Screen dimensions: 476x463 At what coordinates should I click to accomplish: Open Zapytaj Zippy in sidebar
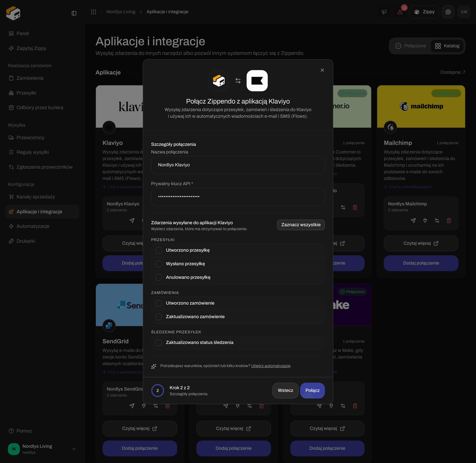(42, 48)
